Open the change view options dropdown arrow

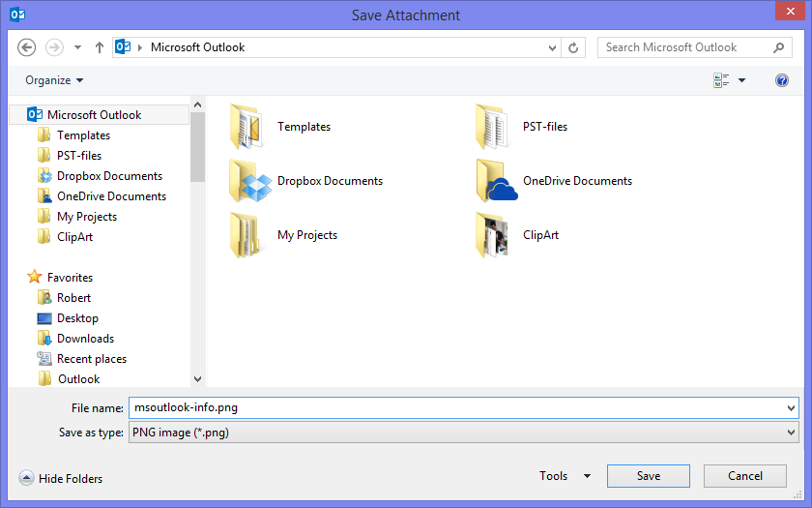click(x=741, y=80)
